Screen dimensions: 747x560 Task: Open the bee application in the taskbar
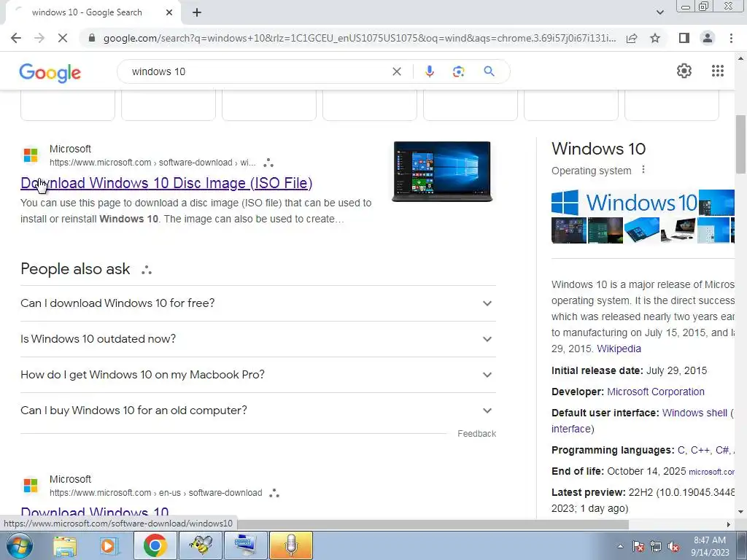[x=201, y=545]
